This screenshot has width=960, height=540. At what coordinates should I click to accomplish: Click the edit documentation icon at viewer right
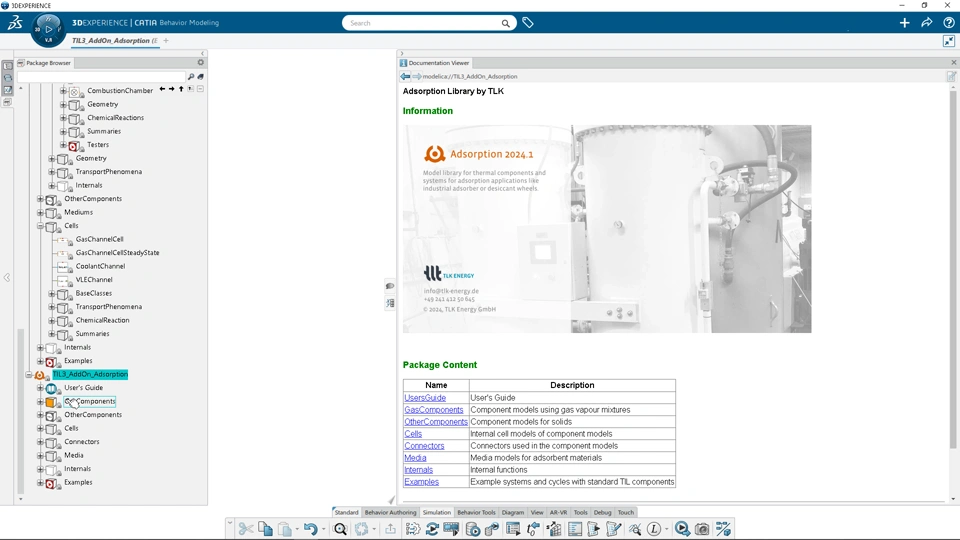pos(951,77)
